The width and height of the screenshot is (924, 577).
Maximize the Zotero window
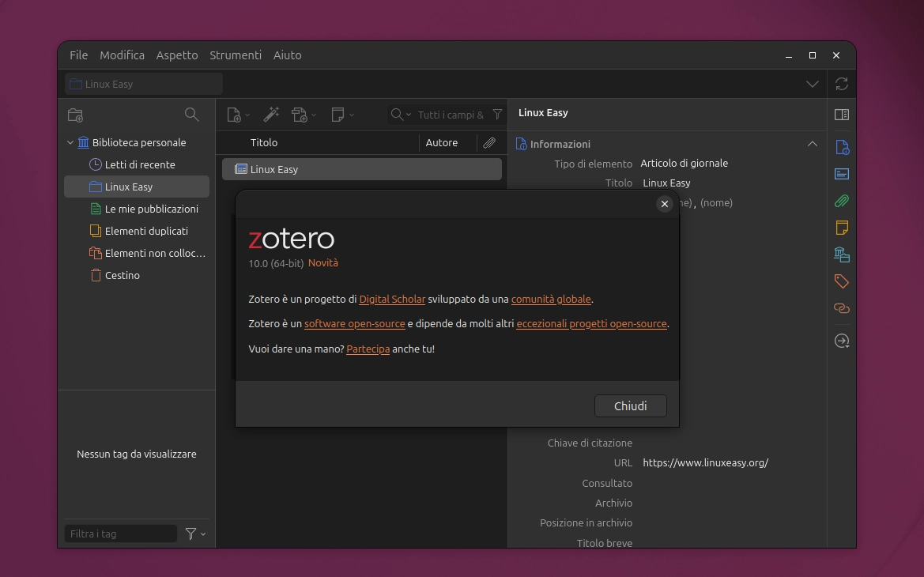[812, 55]
